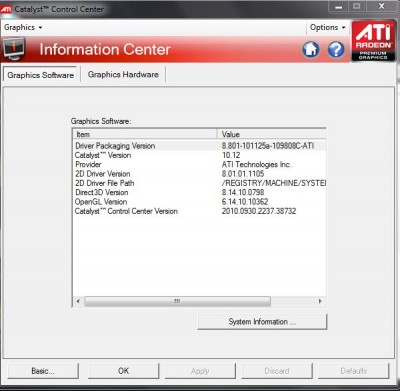
Task: Sort by the Item column header
Action: (x=145, y=134)
